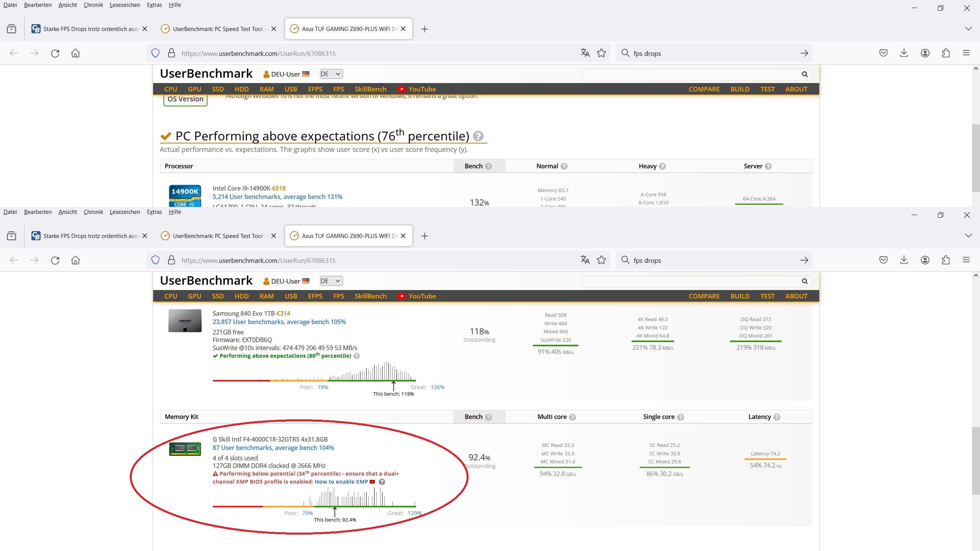Image resolution: width=980 pixels, height=551 pixels.
Task: Show site lock info in upper window
Action: (x=171, y=53)
